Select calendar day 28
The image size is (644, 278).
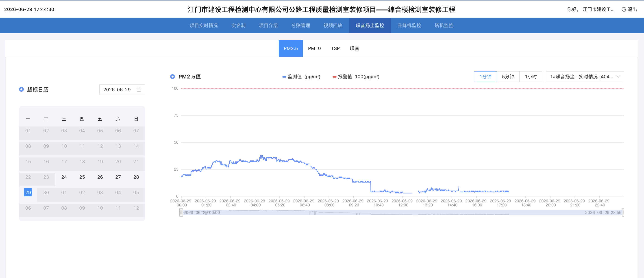tap(136, 177)
